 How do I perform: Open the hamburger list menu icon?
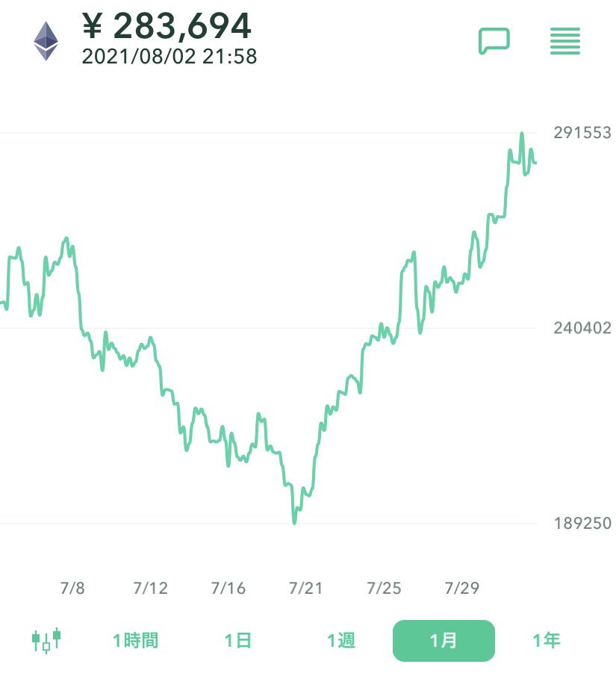tap(565, 41)
